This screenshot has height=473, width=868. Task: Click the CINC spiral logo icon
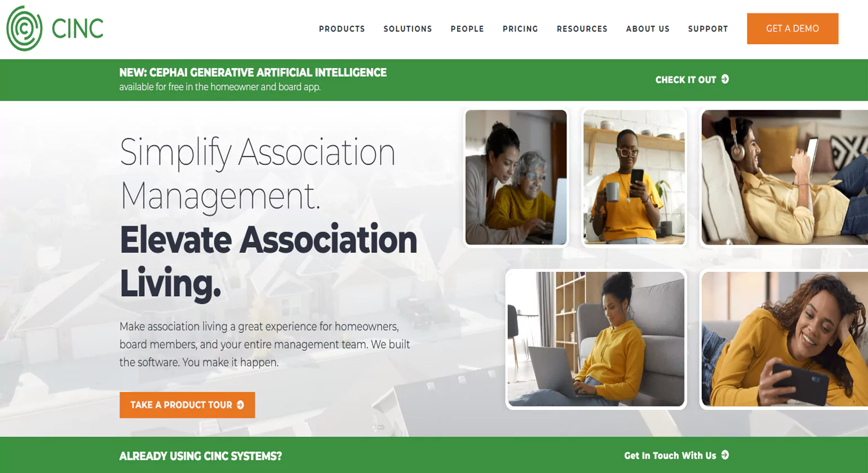click(24, 28)
